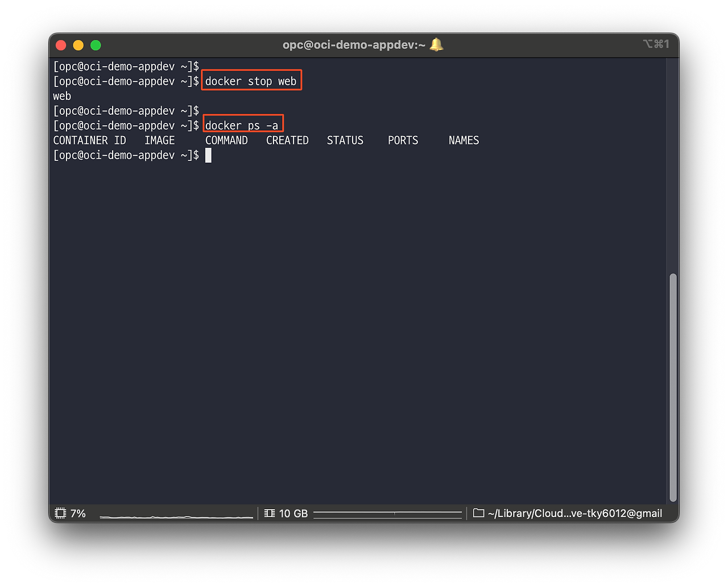728x587 pixels.
Task: Click the bell icon in the title bar
Action: tap(436, 45)
